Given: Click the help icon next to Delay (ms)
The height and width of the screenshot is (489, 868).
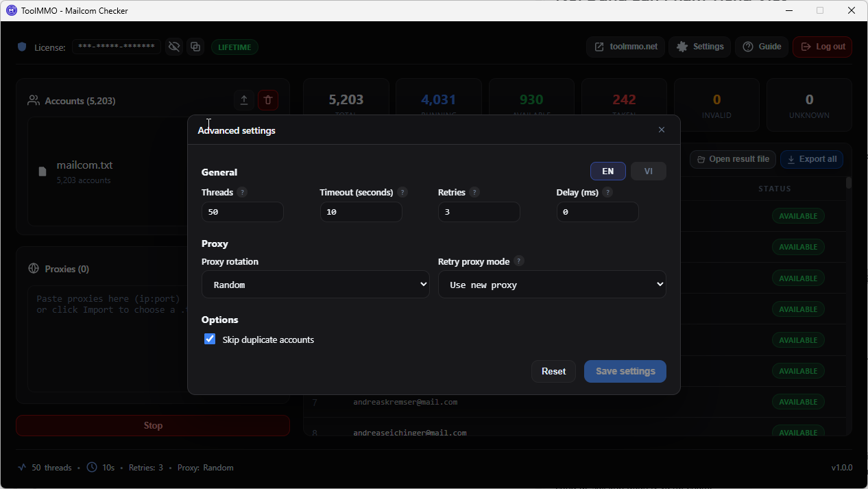Looking at the screenshot, I should click(x=607, y=193).
